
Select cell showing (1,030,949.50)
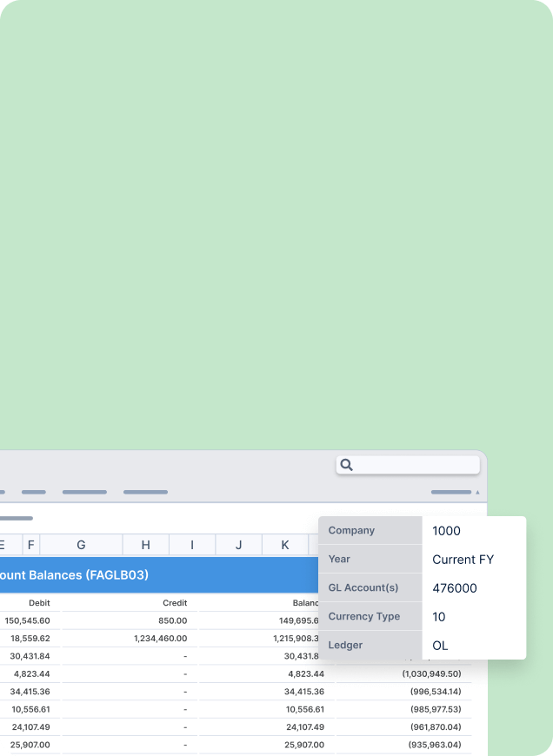coord(431,674)
